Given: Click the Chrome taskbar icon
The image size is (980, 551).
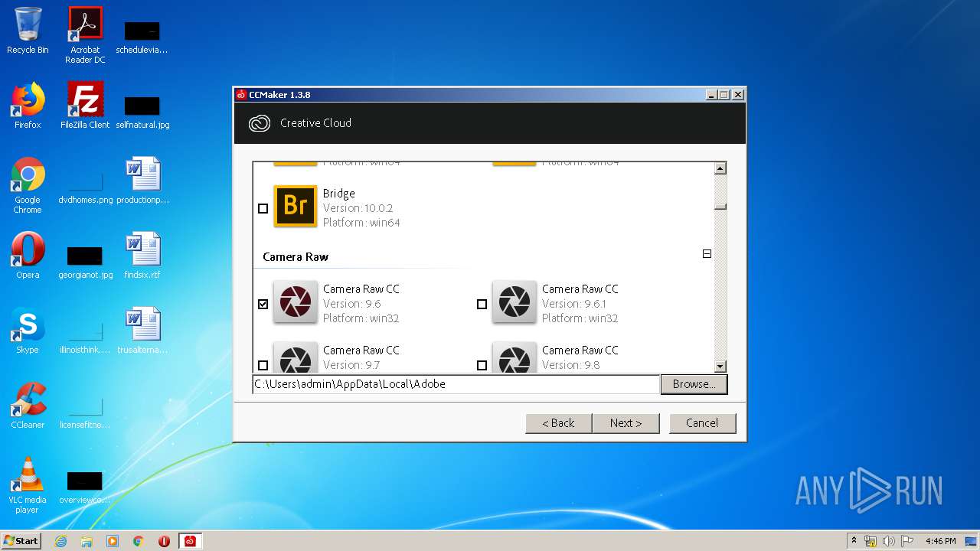Looking at the screenshot, I should (x=139, y=541).
